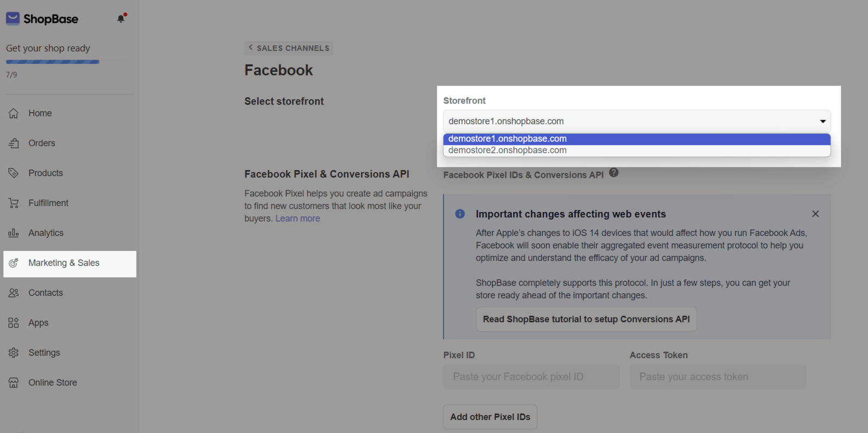The image size is (868, 433).
Task: Click the Orders icon in sidebar
Action: [14, 143]
